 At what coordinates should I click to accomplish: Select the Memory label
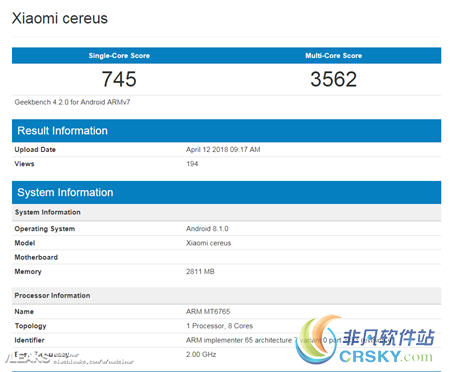28,272
